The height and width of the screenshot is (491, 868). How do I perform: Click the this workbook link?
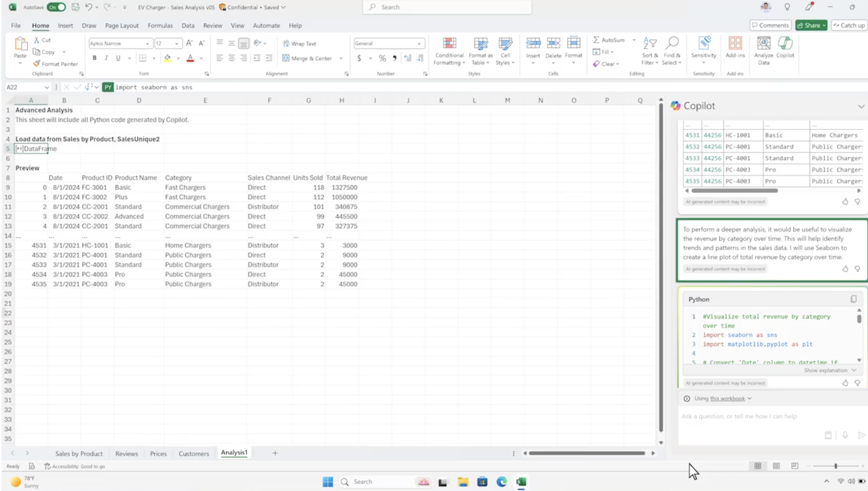(727, 399)
